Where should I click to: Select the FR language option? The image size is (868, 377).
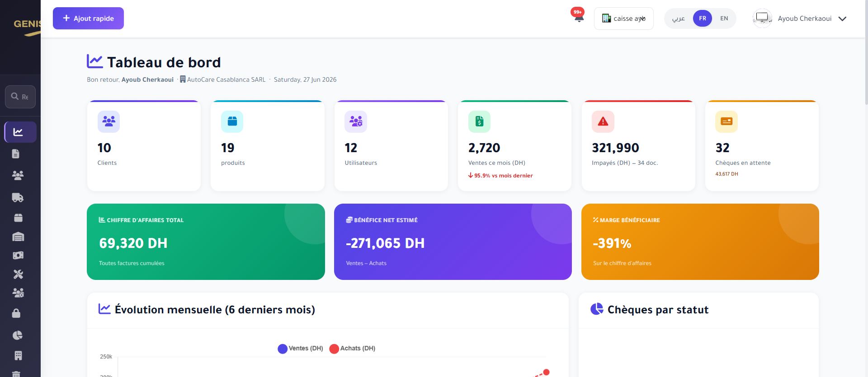[x=703, y=19]
